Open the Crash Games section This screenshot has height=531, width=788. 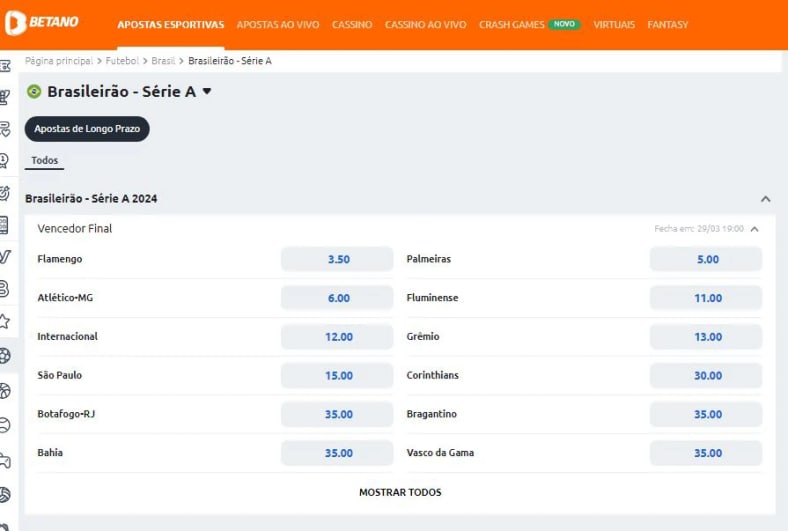click(512, 25)
